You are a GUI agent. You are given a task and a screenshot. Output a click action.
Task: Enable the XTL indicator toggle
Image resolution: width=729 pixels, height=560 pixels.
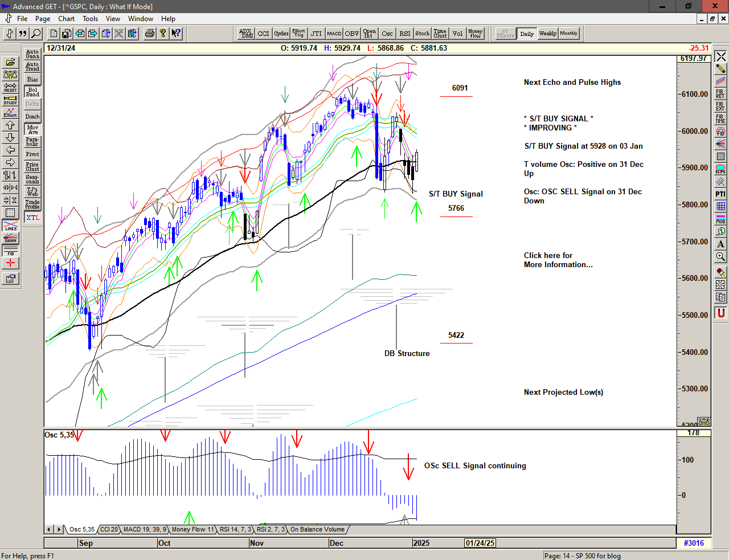[32, 218]
